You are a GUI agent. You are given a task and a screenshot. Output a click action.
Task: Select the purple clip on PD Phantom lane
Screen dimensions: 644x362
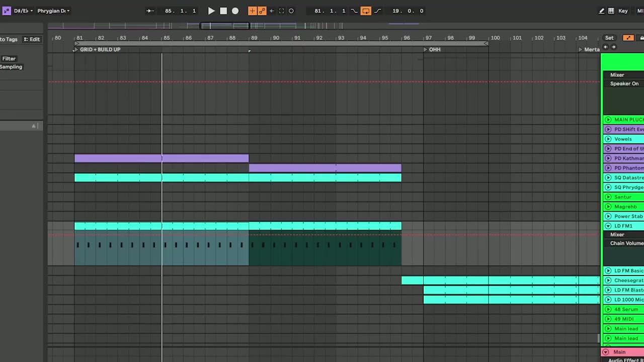[325, 168]
